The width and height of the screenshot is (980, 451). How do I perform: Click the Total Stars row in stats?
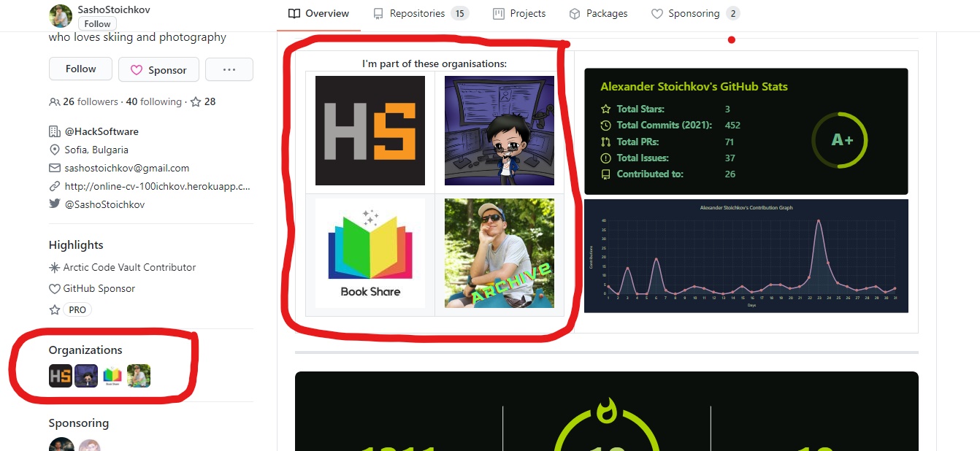tap(665, 109)
